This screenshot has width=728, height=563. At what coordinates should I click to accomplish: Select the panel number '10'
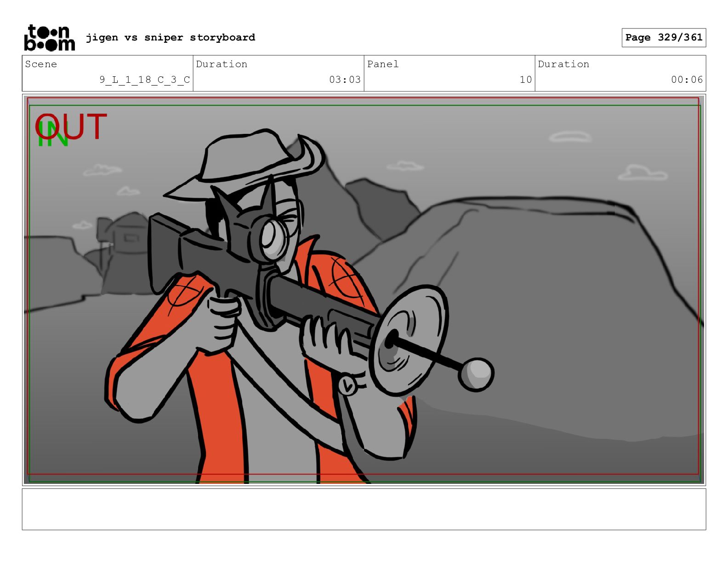pos(526,80)
